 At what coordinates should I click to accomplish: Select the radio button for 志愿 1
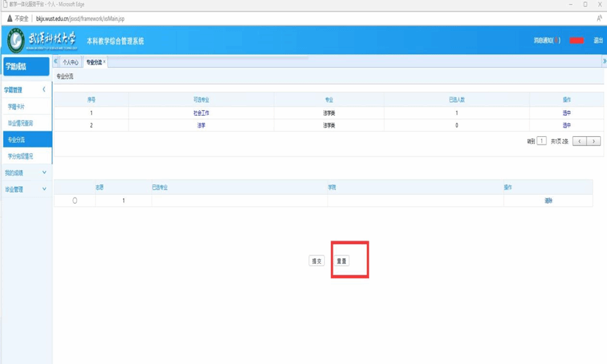coord(75,201)
